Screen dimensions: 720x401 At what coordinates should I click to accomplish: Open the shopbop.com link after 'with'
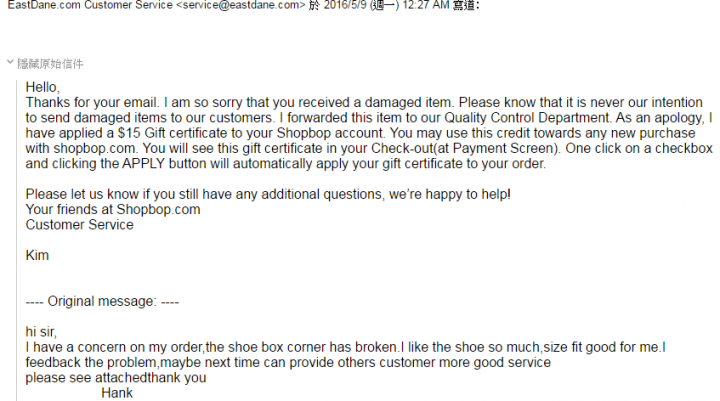[95, 149]
